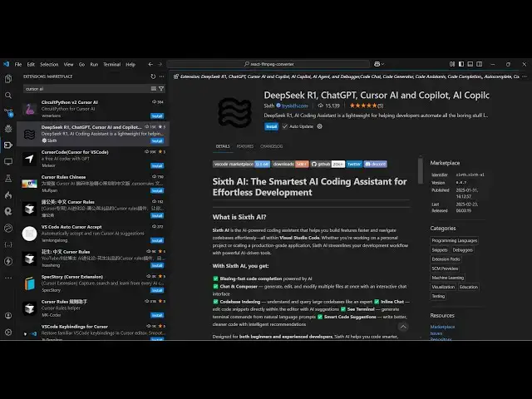Open the Accounts icon in activity bar
This screenshot has width=532, height=399.
pos(8,316)
